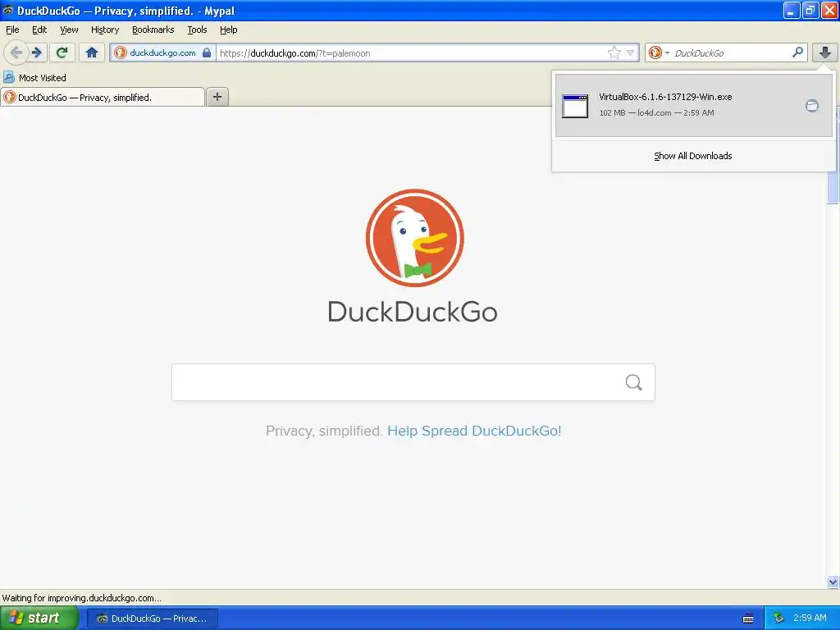
Task: Click the magnifier in the toolbar search box
Action: 797,52
